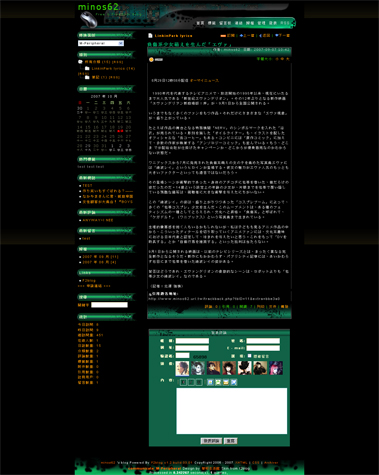Select the third avatar, dark-haired man

click(214, 368)
